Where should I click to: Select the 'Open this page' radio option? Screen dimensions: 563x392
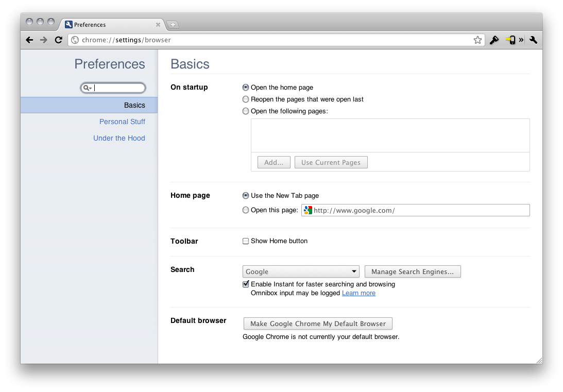[246, 210]
